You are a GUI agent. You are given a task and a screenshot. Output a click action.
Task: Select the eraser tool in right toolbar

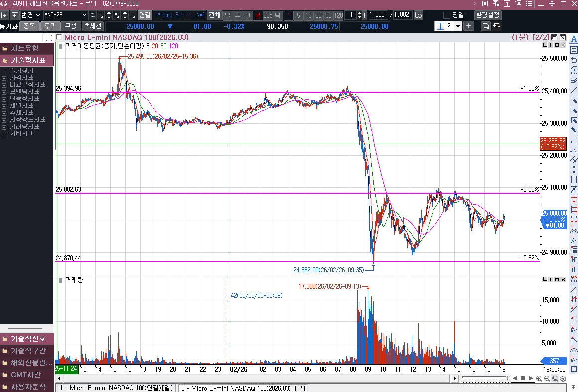pos(573,80)
